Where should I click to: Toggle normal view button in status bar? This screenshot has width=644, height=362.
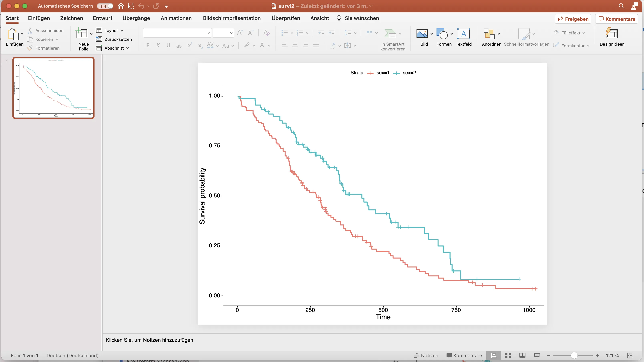494,356
